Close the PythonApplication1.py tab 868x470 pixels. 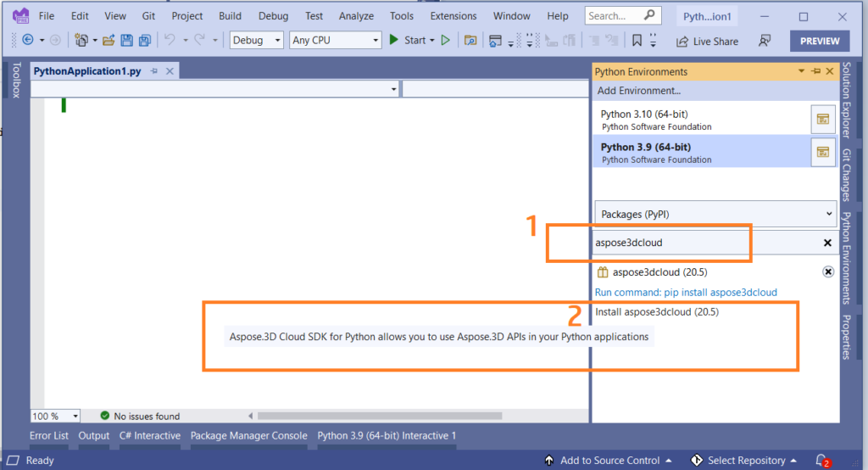[170, 71]
